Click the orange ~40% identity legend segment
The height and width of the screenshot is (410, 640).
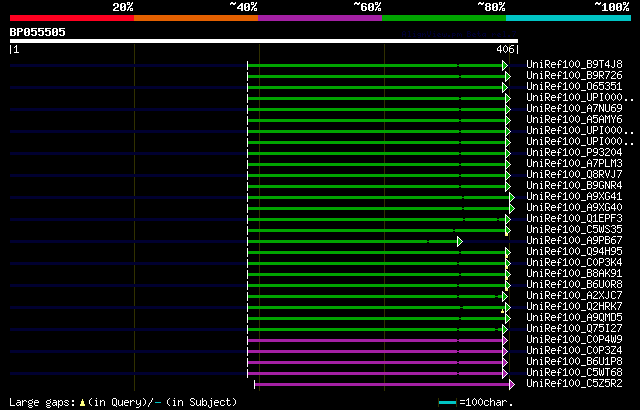coord(196,18)
